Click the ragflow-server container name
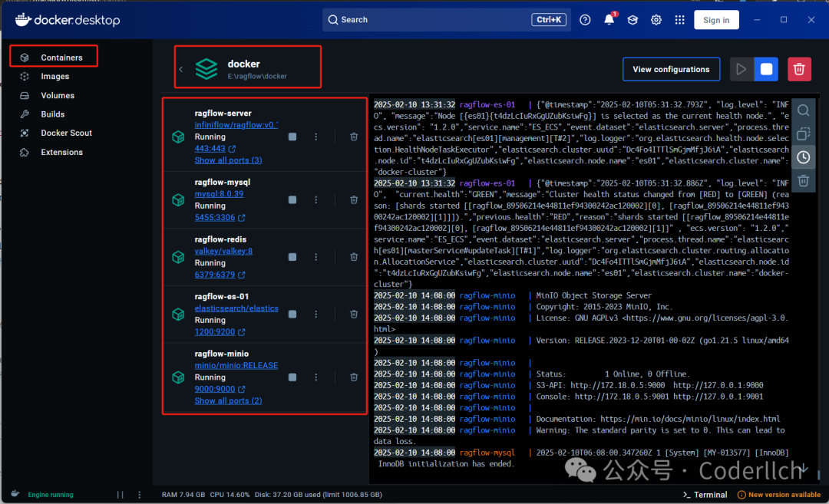829x504 pixels. 223,113
